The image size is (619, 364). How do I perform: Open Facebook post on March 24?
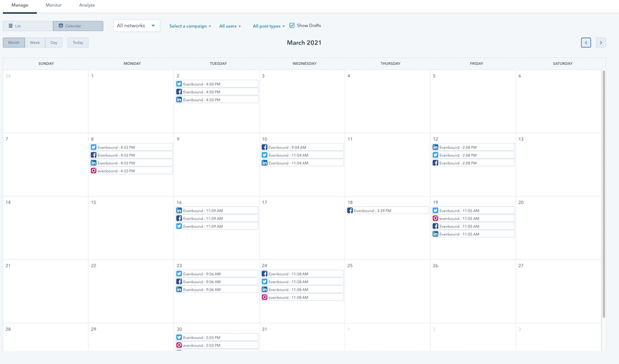coord(302,274)
